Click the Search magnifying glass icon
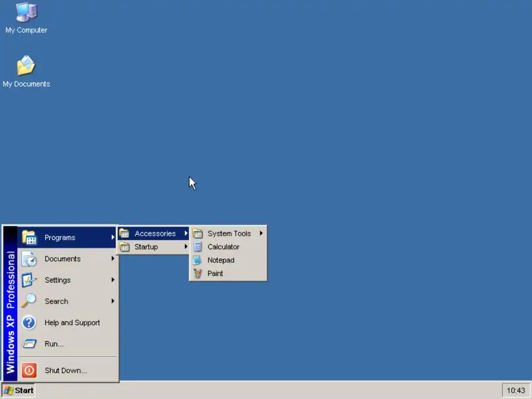The image size is (532, 399). (29, 301)
